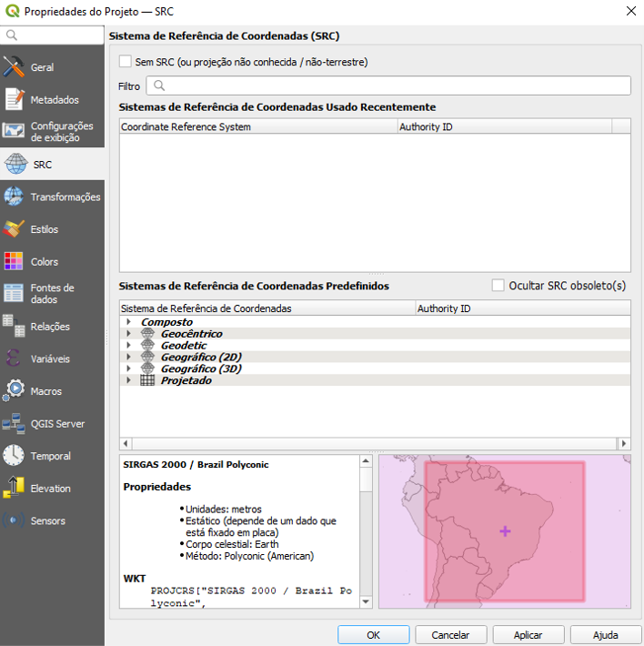Expand the Projetado tree group
The height and width of the screenshot is (646, 644).
(129, 381)
